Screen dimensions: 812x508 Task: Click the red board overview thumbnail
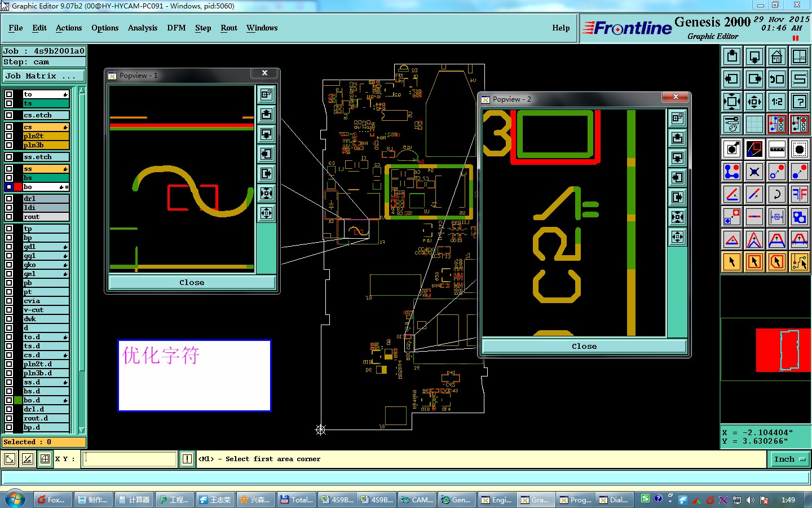(x=783, y=350)
